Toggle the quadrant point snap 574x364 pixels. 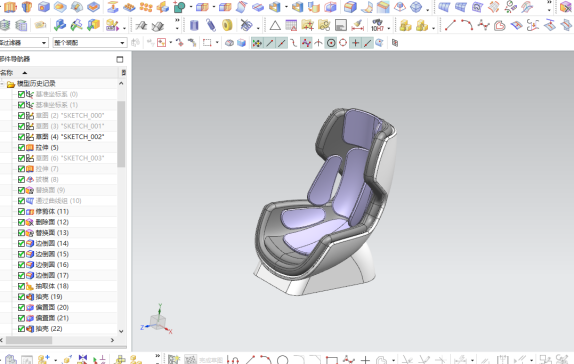[343, 43]
